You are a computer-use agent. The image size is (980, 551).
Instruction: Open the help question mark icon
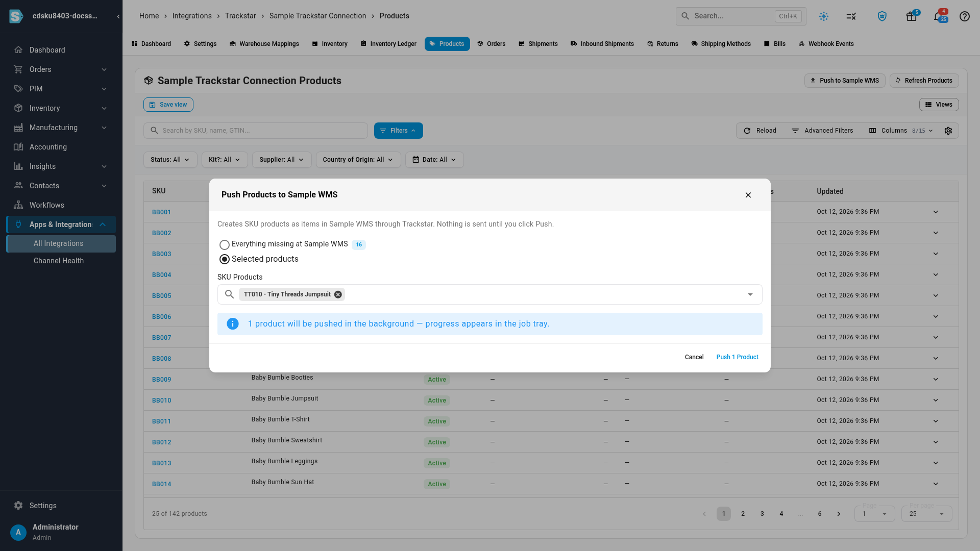tap(964, 16)
